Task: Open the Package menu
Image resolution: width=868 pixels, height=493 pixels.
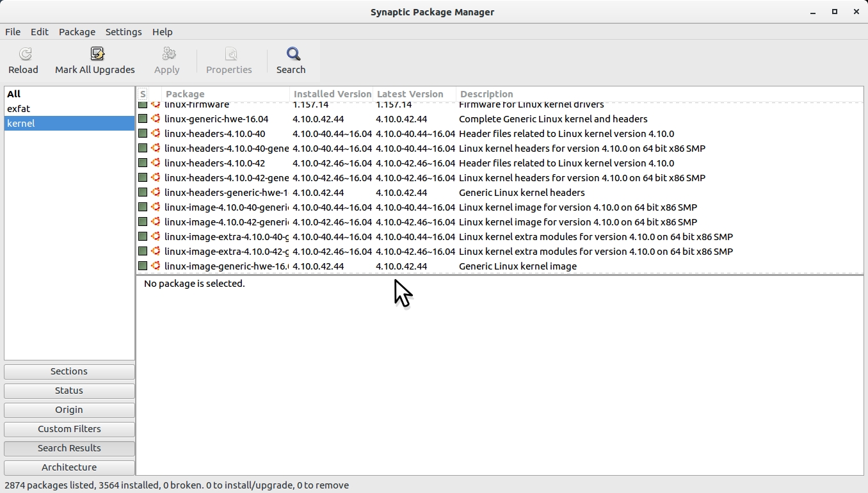Action: click(77, 32)
